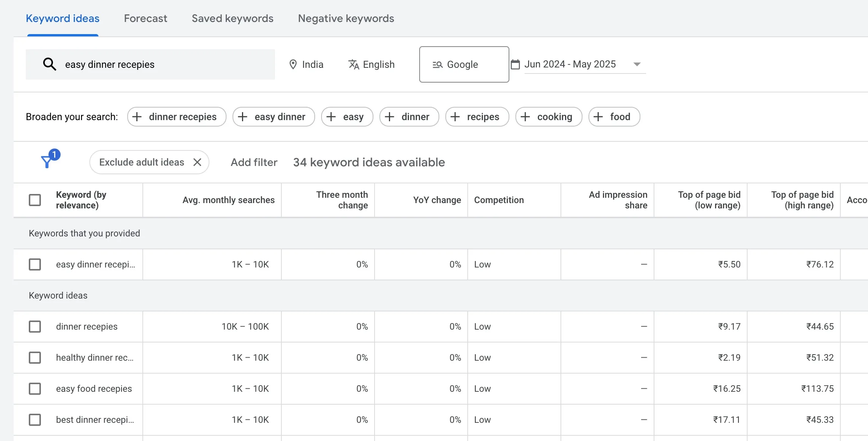868x441 pixels.
Task: Open the India location selector
Action: pyautogui.click(x=312, y=64)
